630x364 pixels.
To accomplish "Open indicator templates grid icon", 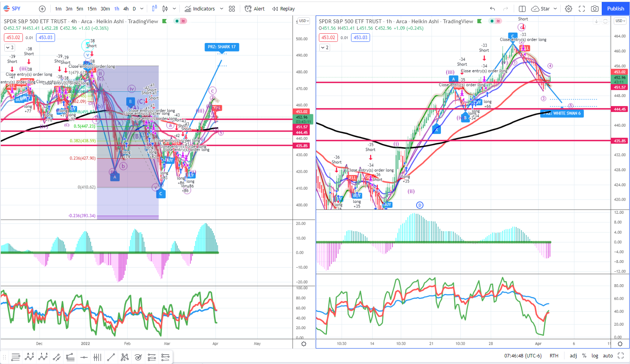I will 232,9.
